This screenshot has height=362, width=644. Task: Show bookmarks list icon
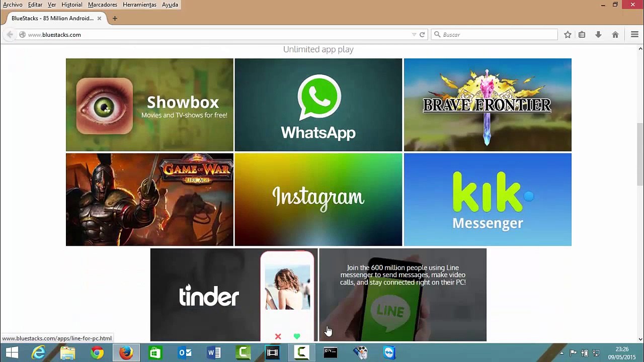(582, 35)
